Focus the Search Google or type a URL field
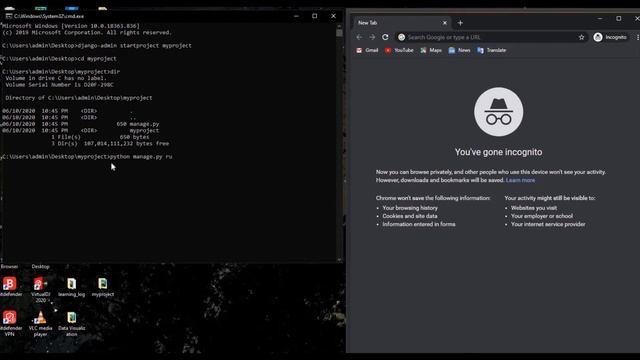 (490, 37)
